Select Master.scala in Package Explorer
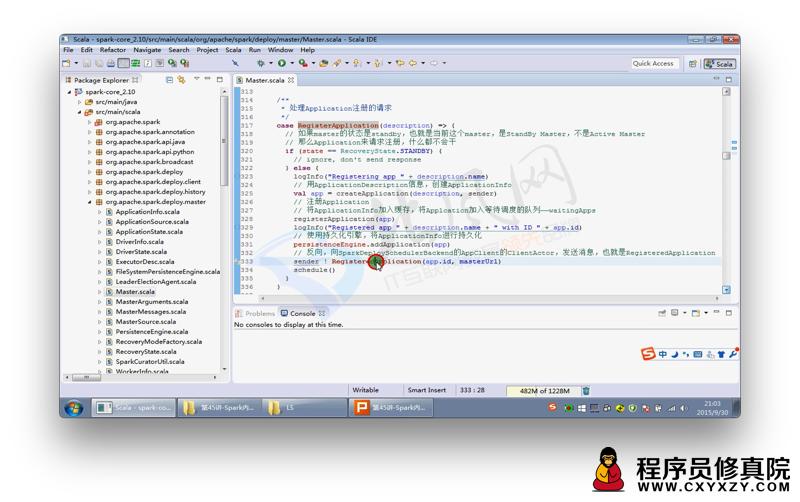The width and height of the screenshot is (800, 502). 135,292
